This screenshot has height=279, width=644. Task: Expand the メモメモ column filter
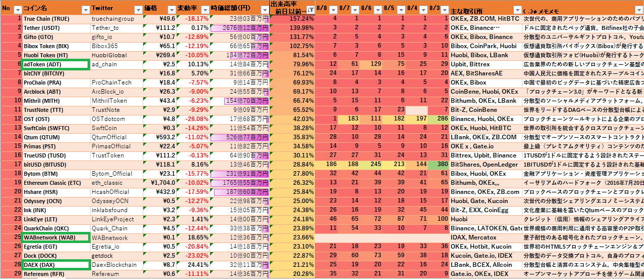point(639,10)
